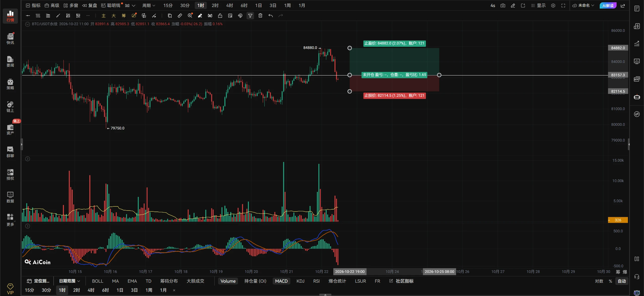Screen dimensions: 644x296
Task: Click the take-profit price handle circle
Action: (350, 48)
